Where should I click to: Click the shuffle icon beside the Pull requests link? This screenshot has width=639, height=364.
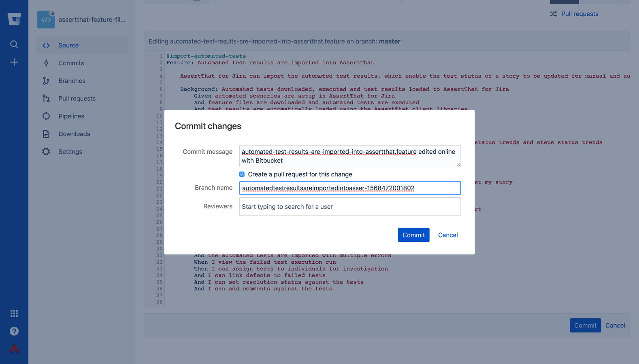553,14
